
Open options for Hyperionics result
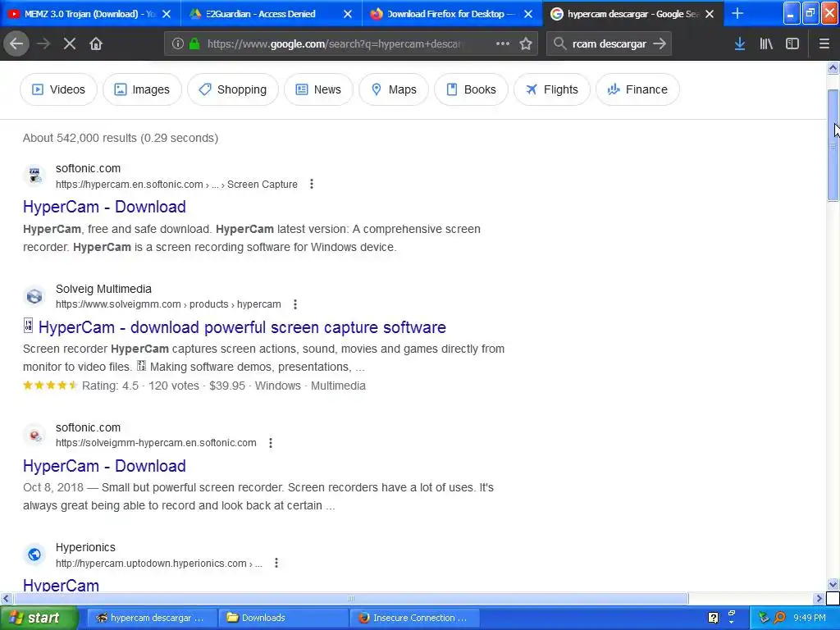tap(276, 563)
